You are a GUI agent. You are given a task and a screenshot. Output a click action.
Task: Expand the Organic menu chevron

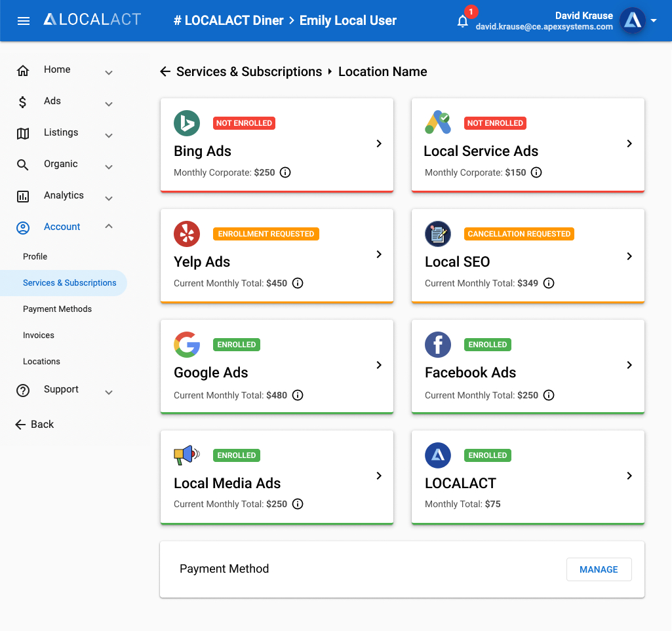[109, 167]
